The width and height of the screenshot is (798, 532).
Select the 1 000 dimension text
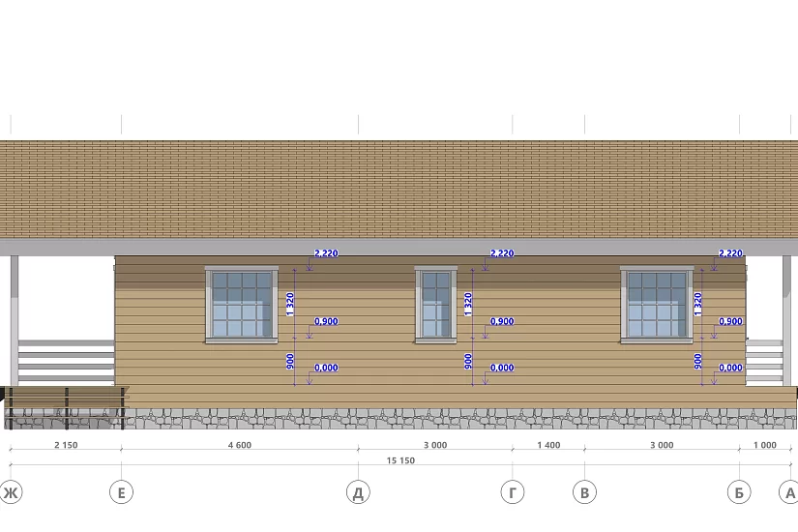click(x=765, y=445)
